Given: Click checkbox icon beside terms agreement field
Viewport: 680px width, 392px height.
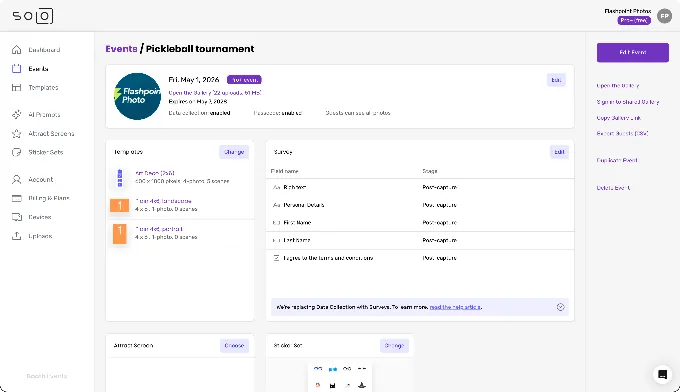Looking at the screenshot, I should pos(276,258).
